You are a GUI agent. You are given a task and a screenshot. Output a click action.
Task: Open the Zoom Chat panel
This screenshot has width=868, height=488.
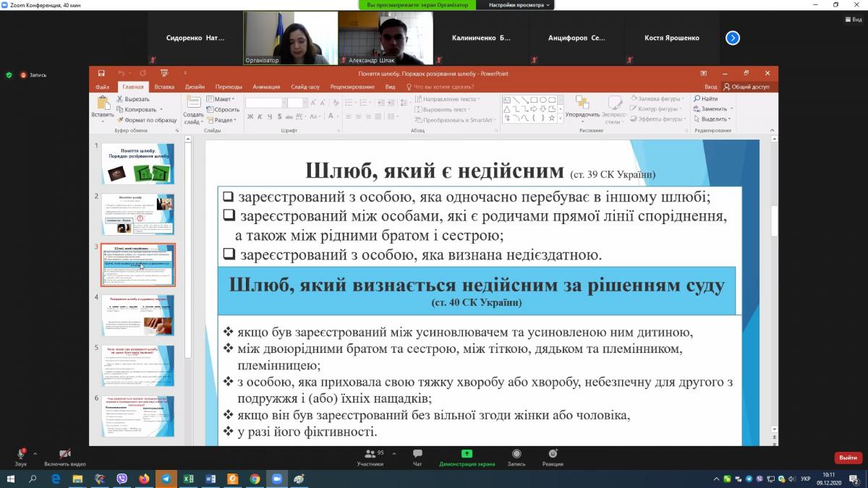(417, 457)
